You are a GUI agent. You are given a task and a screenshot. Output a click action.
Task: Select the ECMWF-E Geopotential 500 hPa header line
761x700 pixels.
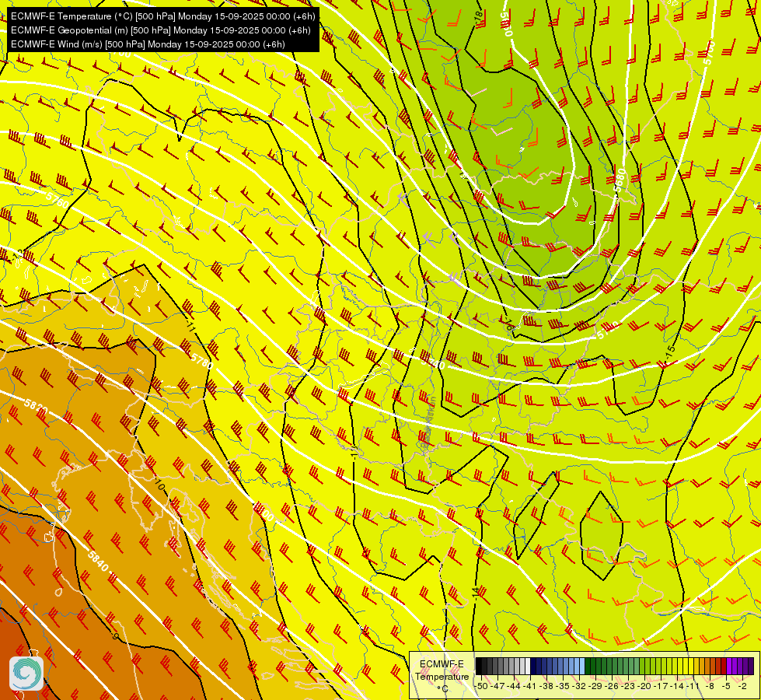tap(161, 30)
